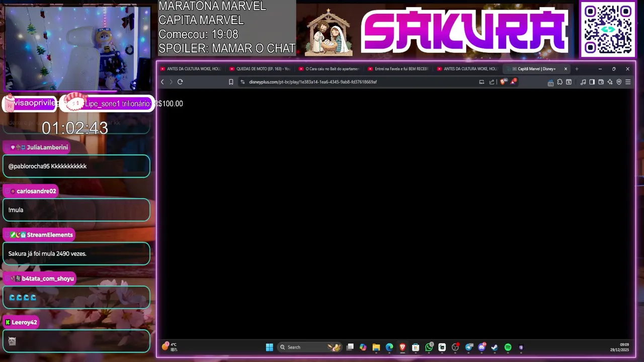Image resolution: width=644 pixels, height=362 pixels.
Task: Click the music note playlist icon
Action: tap(583, 82)
